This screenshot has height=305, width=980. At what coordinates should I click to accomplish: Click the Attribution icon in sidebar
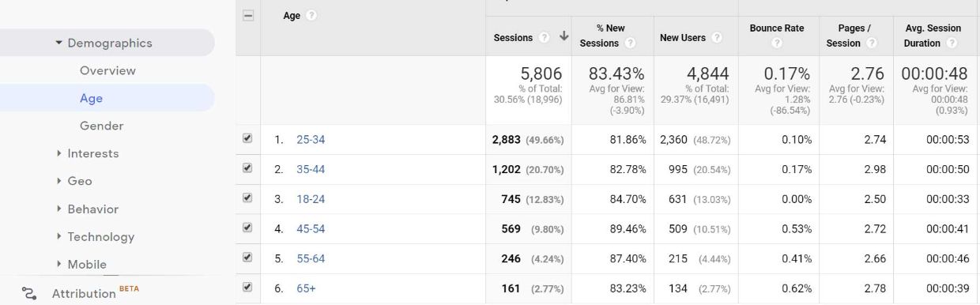pyautogui.click(x=29, y=294)
